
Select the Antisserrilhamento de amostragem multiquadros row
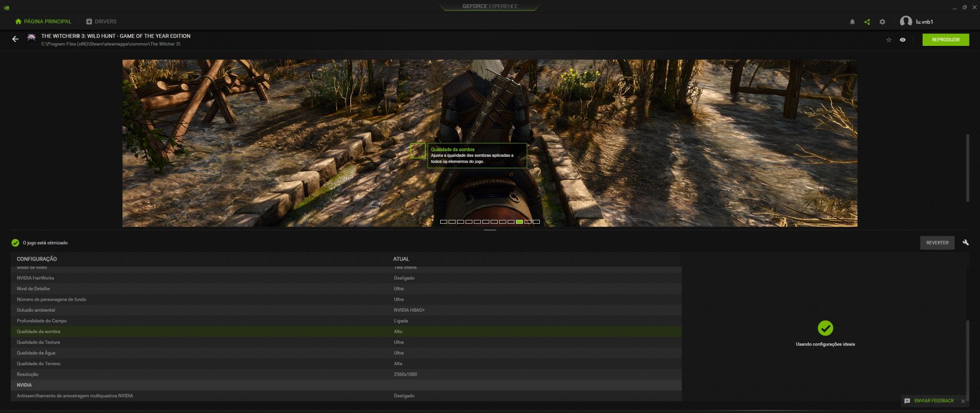point(346,396)
